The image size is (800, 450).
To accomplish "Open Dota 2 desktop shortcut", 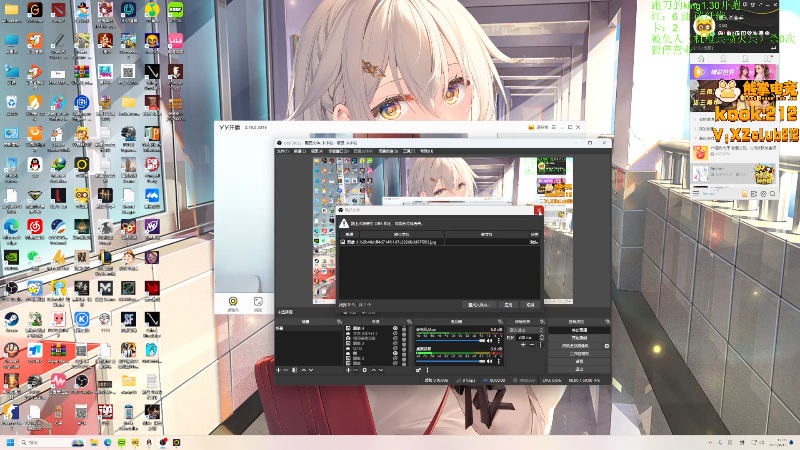I will [58, 10].
